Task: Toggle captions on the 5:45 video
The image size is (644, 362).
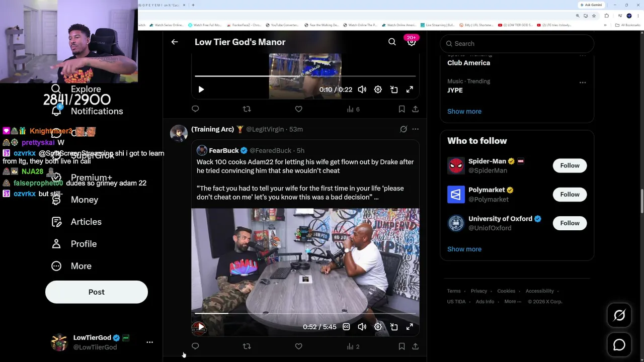Action: [346, 327]
